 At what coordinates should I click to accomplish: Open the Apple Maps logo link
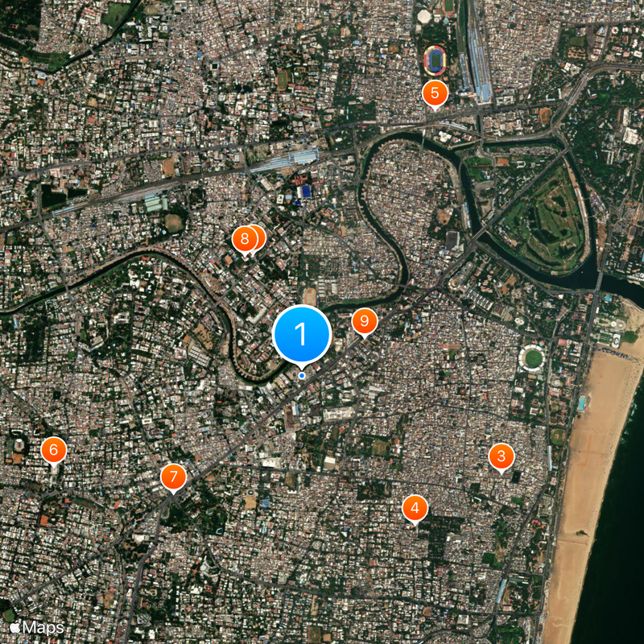tap(36, 628)
